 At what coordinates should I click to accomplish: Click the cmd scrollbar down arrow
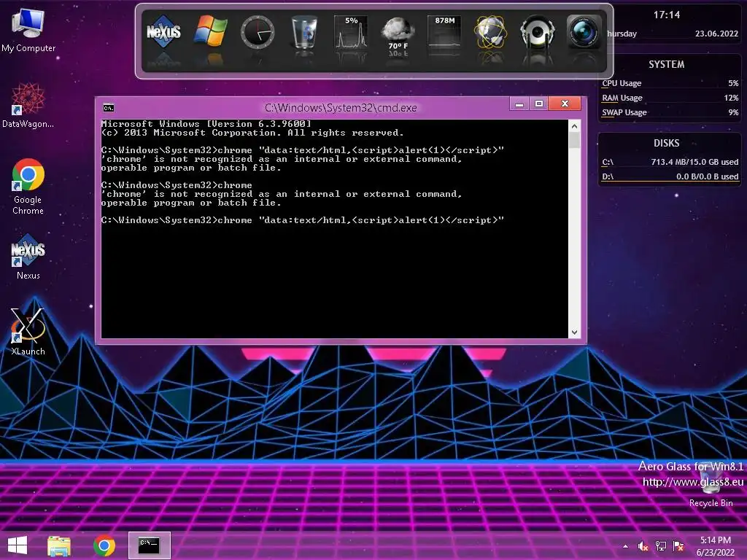tap(575, 332)
